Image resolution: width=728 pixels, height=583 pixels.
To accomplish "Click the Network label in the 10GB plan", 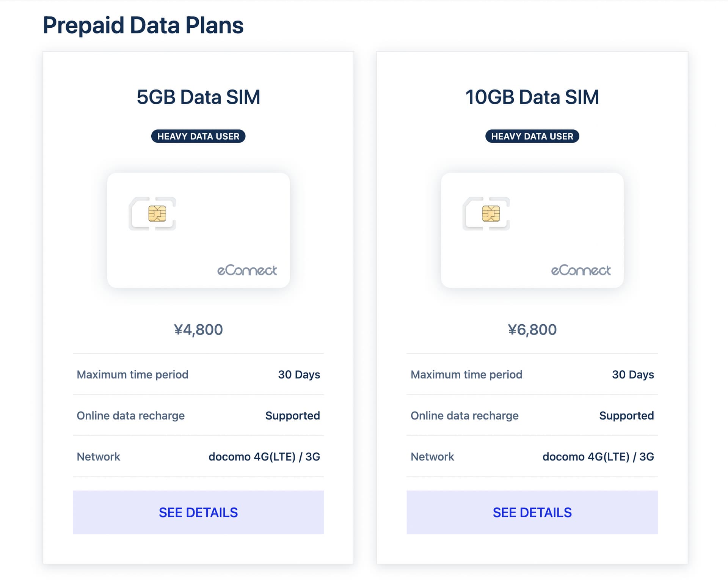I will (x=432, y=457).
